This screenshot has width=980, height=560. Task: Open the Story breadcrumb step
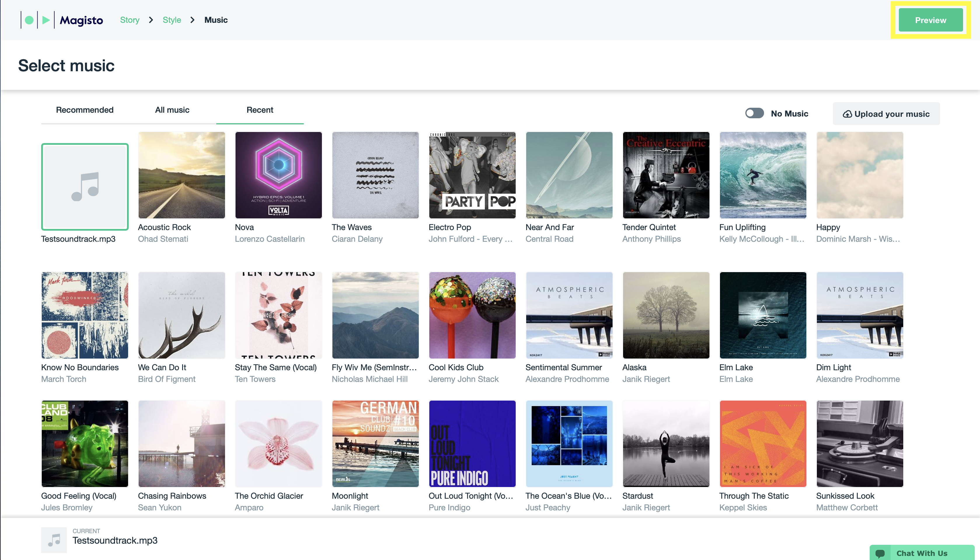point(130,20)
